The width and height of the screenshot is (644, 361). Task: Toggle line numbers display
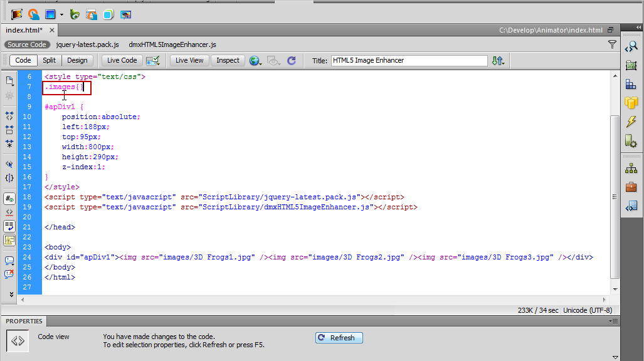(9, 199)
